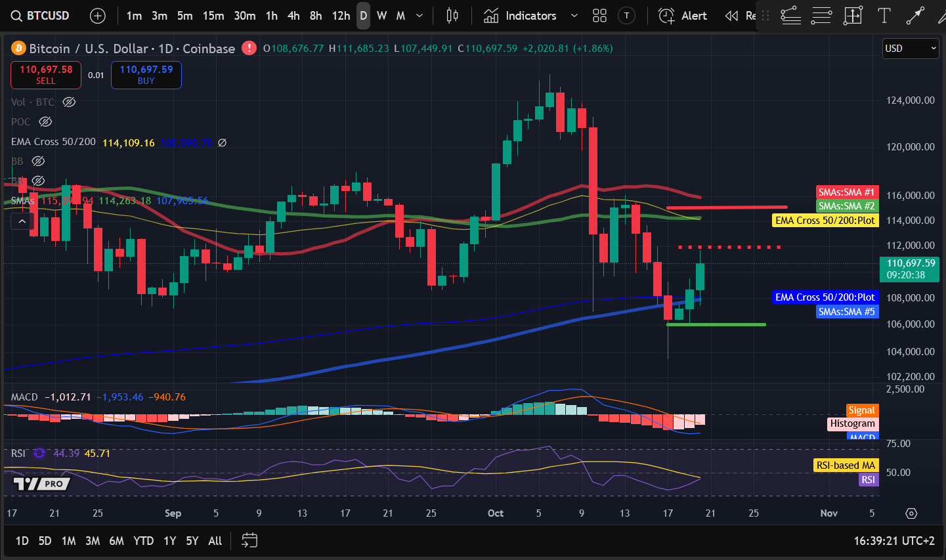Unhide the first BB indicator

[x=38, y=161]
